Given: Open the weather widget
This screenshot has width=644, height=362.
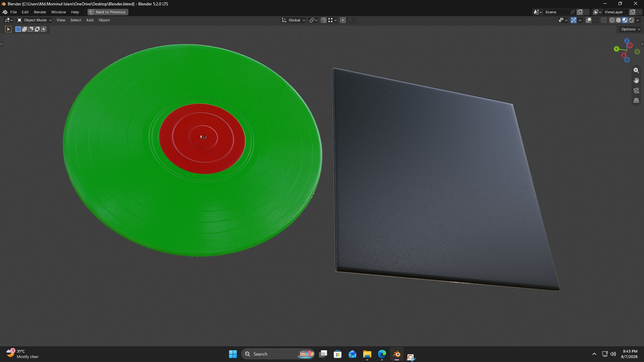Looking at the screenshot, I should click(x=22, y=354).
